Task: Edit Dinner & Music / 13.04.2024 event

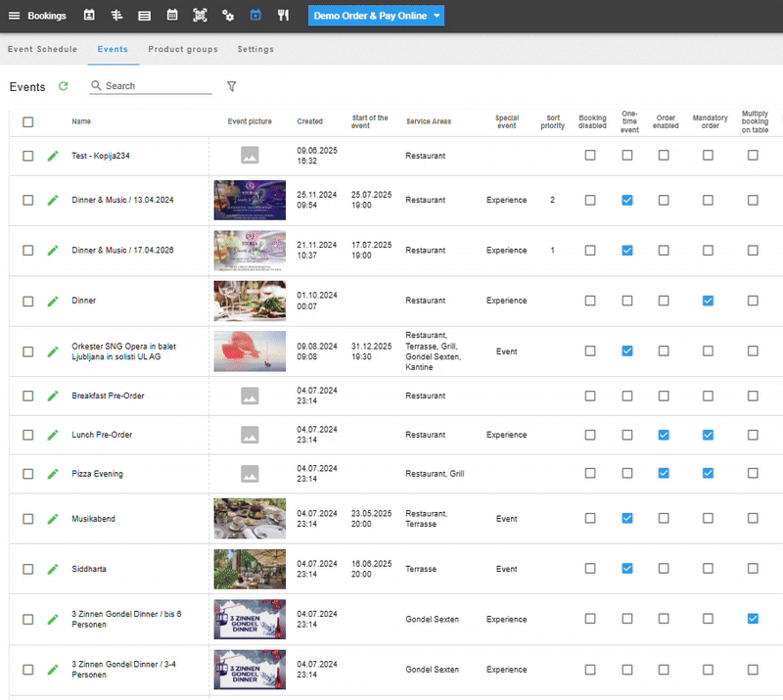Action: click(53, 201)
